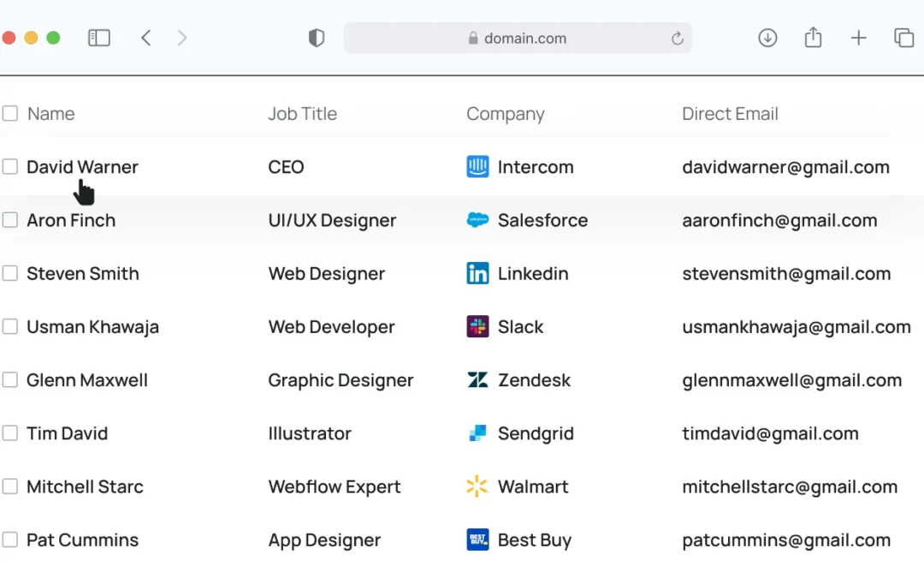Image resolution: width=924 pixels, height=578 pixels.
Task: Show tab overview icon
Action: (x=903, y=38)
